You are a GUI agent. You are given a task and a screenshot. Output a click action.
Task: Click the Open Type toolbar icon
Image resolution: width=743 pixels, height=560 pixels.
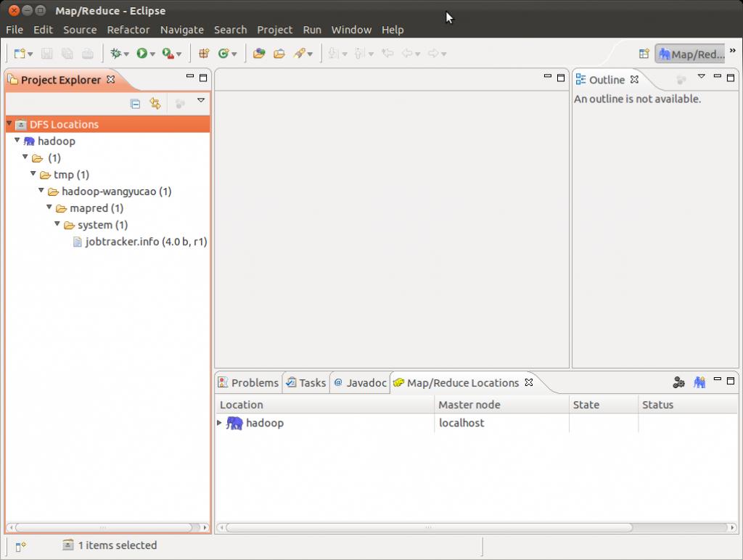[259, 54]
